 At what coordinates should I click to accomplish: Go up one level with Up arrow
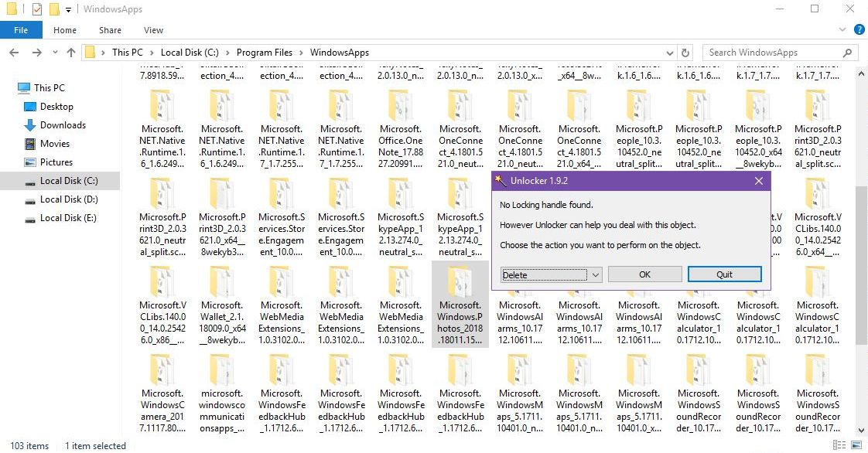[71, 53]
